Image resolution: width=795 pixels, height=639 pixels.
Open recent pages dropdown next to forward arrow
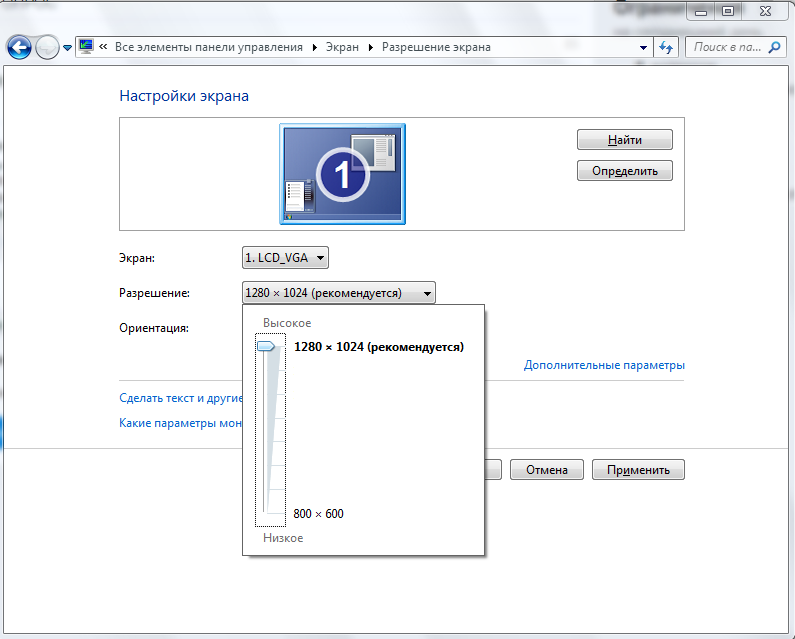click(67, 48)
